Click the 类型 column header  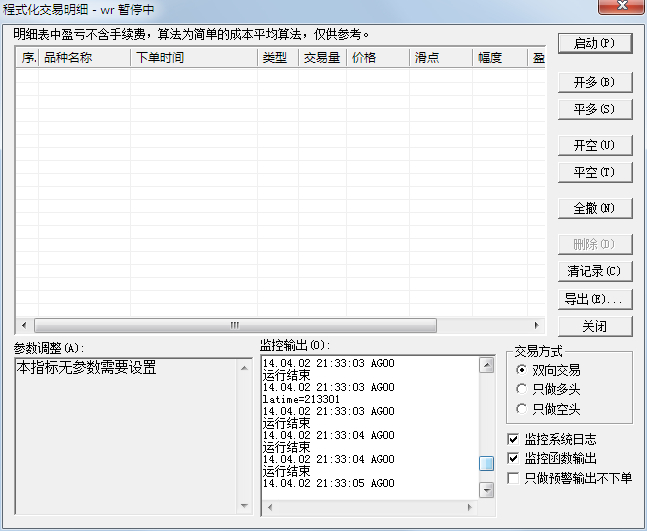[278, 57]
